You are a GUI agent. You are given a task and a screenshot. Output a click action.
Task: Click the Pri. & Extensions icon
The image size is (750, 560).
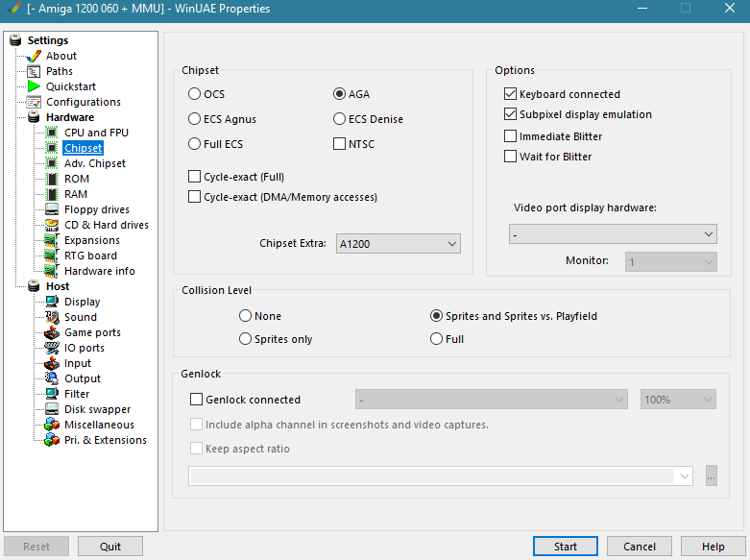(52, 440)
